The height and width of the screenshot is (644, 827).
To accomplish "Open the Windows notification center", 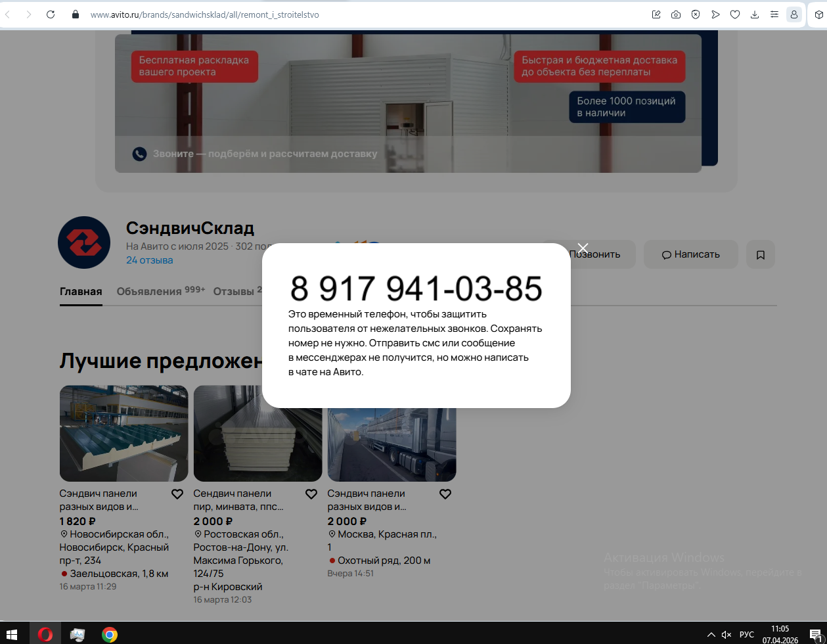I will tap(815, 634).
